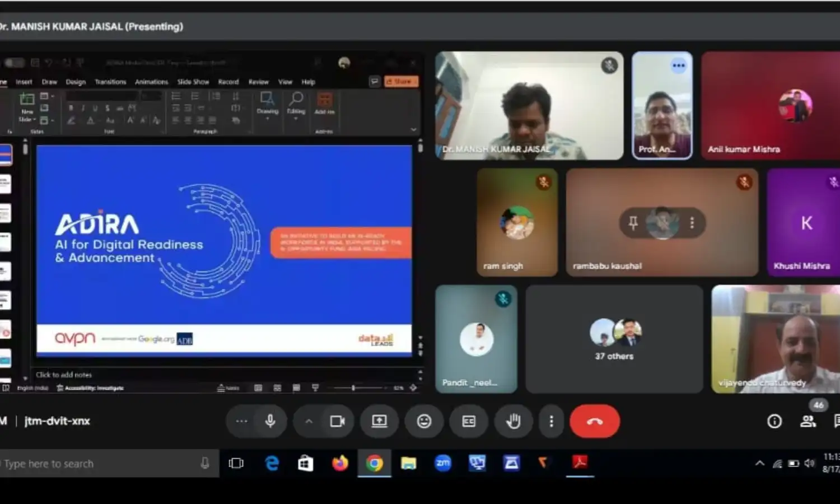Show the people list with 46 badge
Viewport: 840px width, 504px height.
click(808, 421)
